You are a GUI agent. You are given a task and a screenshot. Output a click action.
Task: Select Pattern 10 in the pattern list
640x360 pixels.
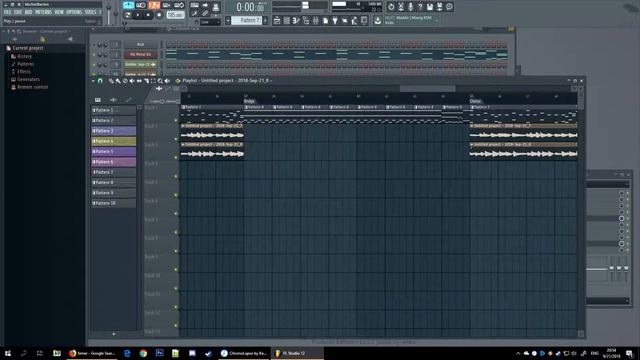click(114, 203)
